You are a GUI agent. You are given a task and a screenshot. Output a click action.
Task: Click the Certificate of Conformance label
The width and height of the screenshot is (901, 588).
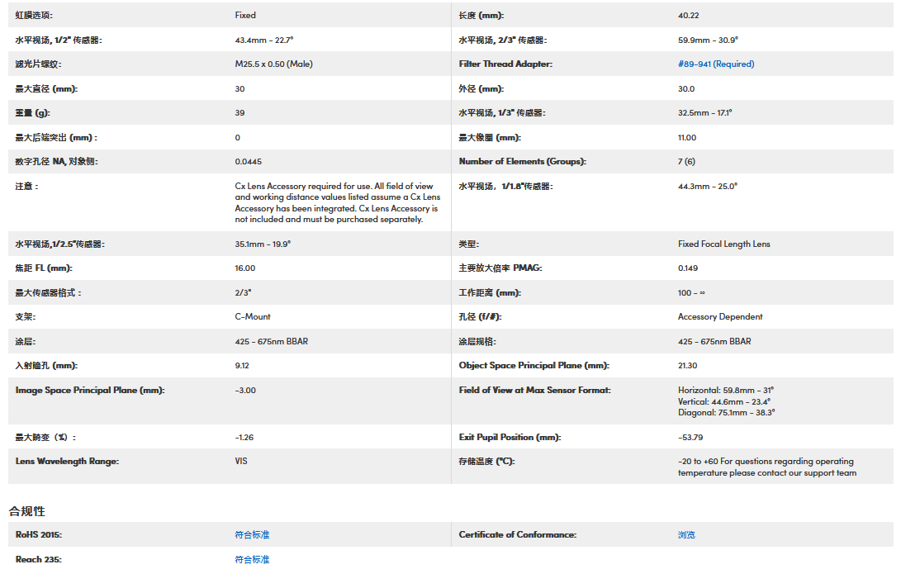point(517,535)
